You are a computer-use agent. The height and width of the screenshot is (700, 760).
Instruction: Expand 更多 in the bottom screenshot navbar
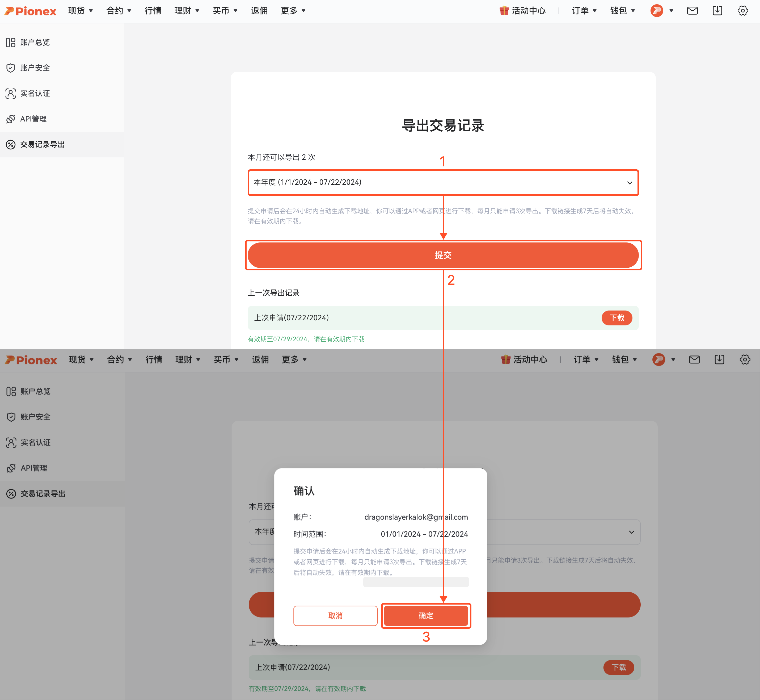pos(294,359)
